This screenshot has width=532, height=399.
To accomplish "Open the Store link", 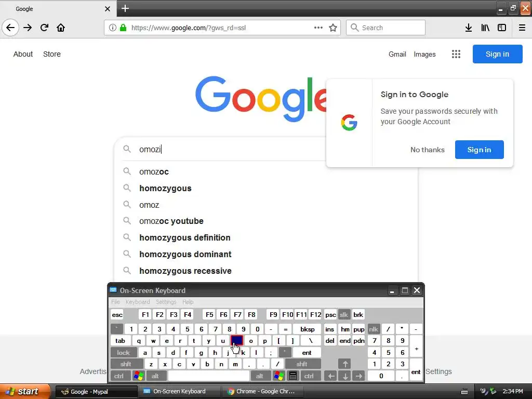I will 52,54.
